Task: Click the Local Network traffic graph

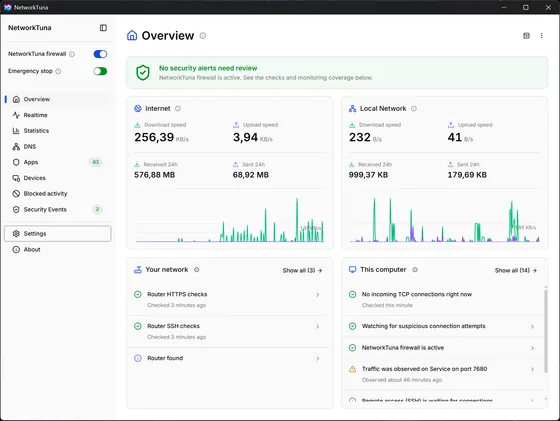Action: [x=444, y=220]
